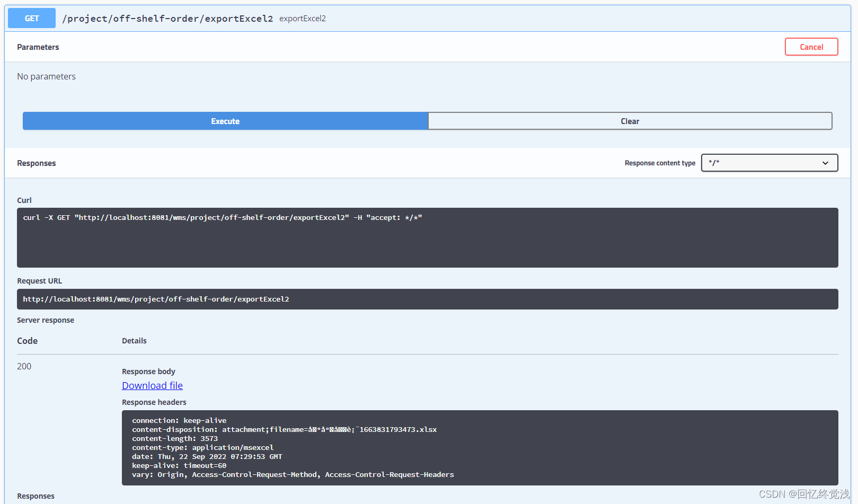The image size is (858, 504).
Task: Select the blue GET label on the endpoint
Action: coord(31,17)
